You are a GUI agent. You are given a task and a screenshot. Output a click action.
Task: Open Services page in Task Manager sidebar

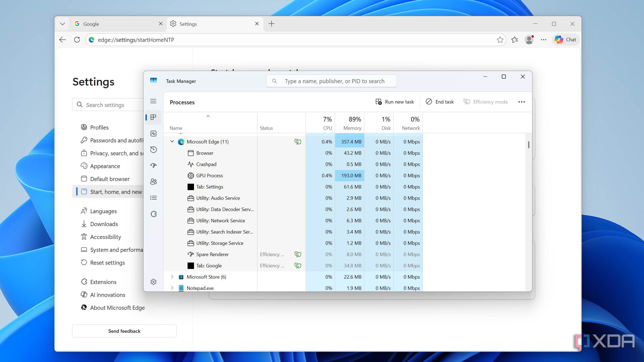(x=153, y=214)
